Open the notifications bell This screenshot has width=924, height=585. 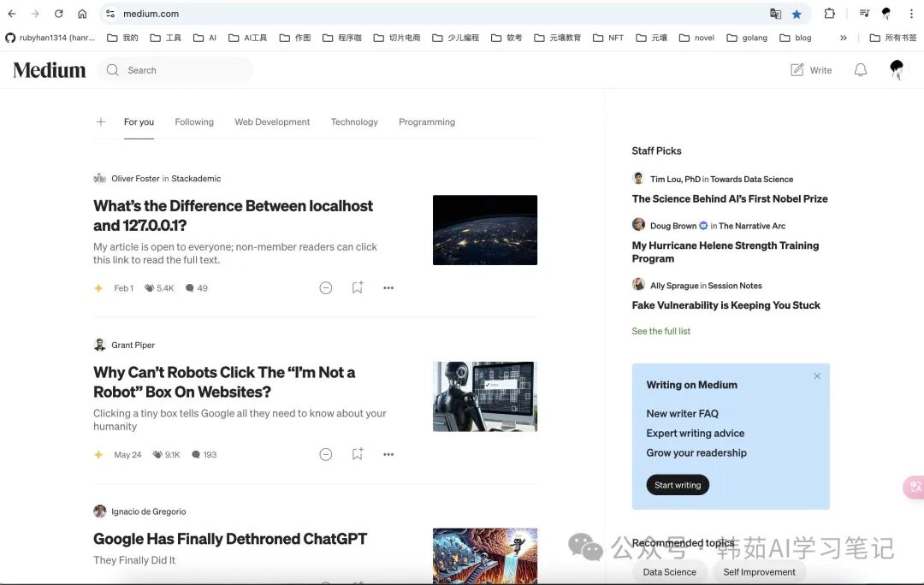(x=861, y=70)
